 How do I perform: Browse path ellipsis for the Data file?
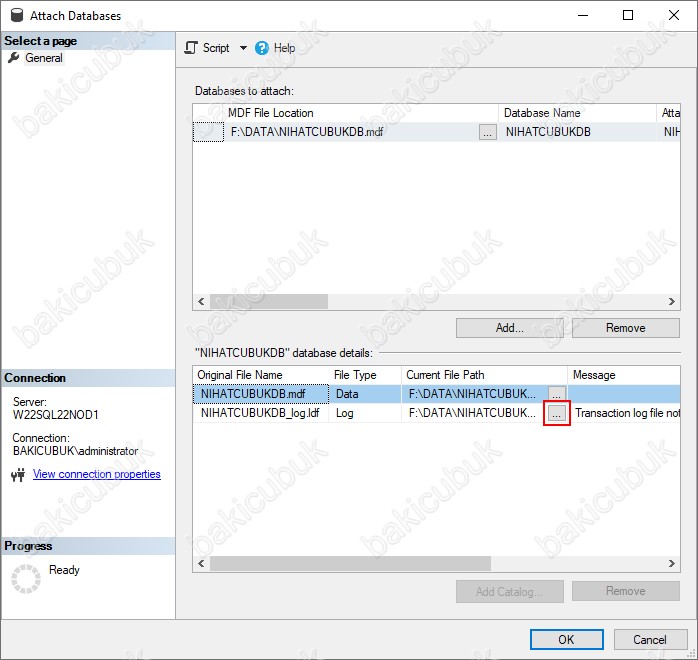556,394
